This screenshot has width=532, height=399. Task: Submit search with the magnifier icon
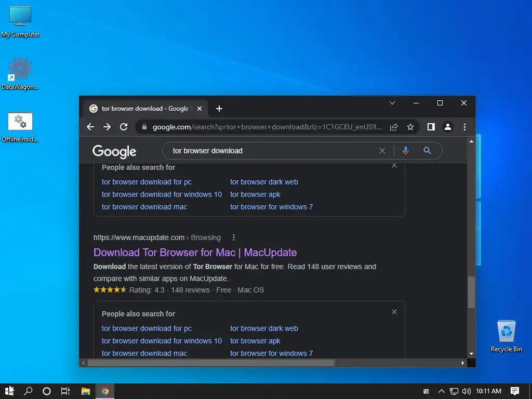click(427, 151)
